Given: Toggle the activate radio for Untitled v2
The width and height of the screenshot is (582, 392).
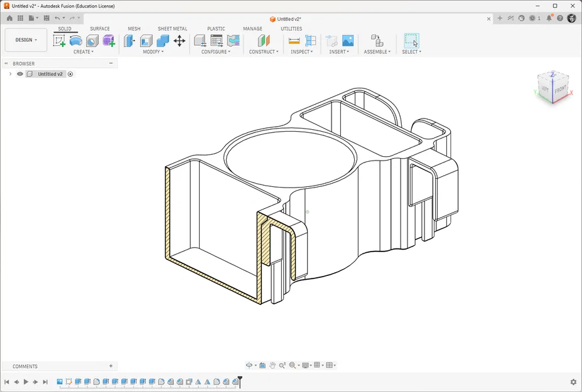Looking at the screenshot, I should click(x=70, y=74).
